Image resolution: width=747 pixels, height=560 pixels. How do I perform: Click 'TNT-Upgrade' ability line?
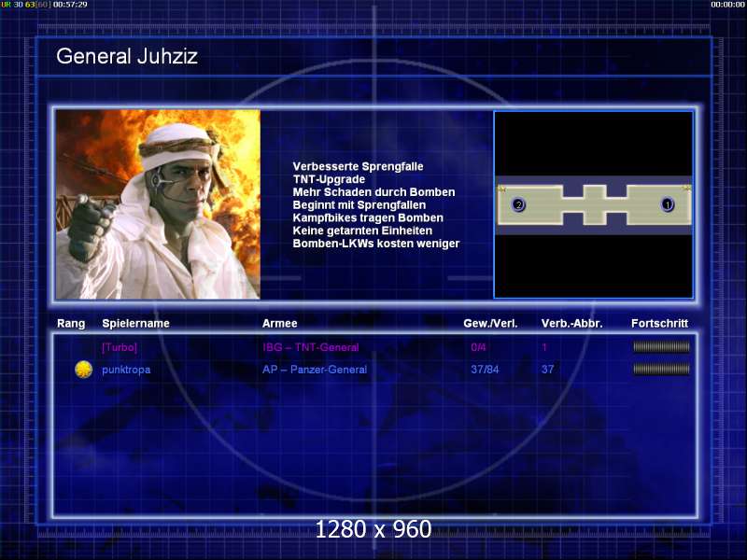click(330, 179)
